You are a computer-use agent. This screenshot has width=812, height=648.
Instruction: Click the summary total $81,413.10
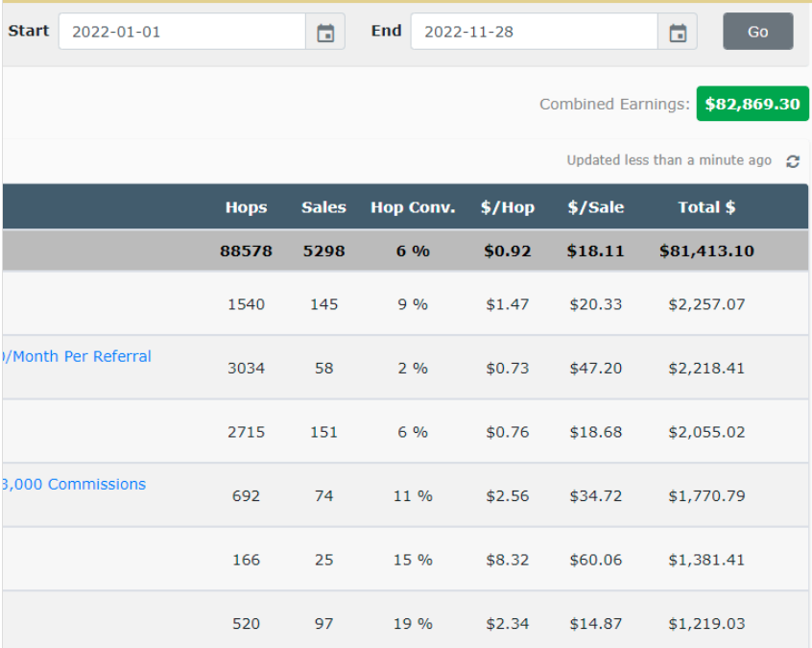click(706, 252)
